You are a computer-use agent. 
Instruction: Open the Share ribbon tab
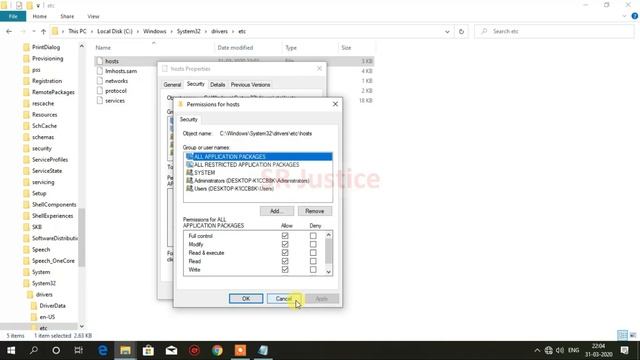[x=67, y=16]
